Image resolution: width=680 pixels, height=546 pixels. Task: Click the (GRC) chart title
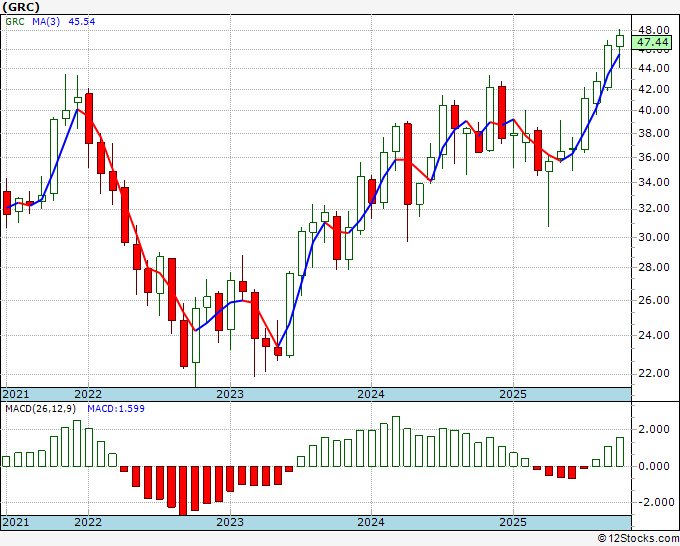(21, 7)
